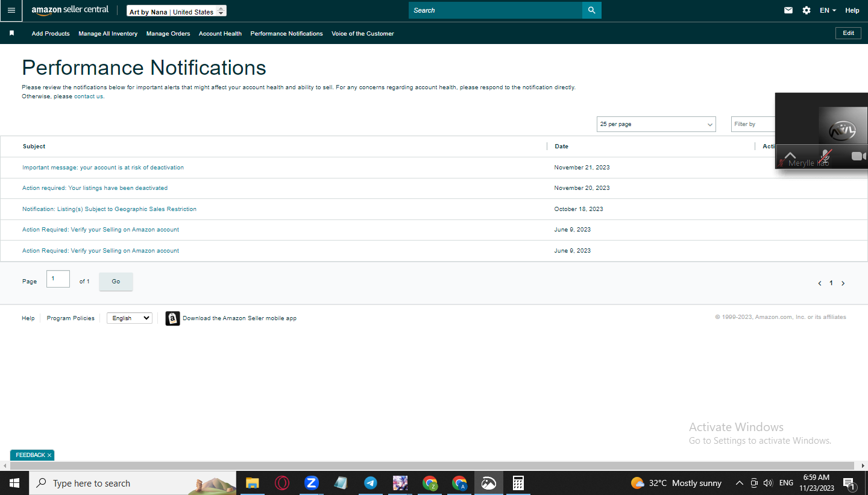Click the Windows taskbar search box
The image size is (868, 495).
tap(133, 483)
